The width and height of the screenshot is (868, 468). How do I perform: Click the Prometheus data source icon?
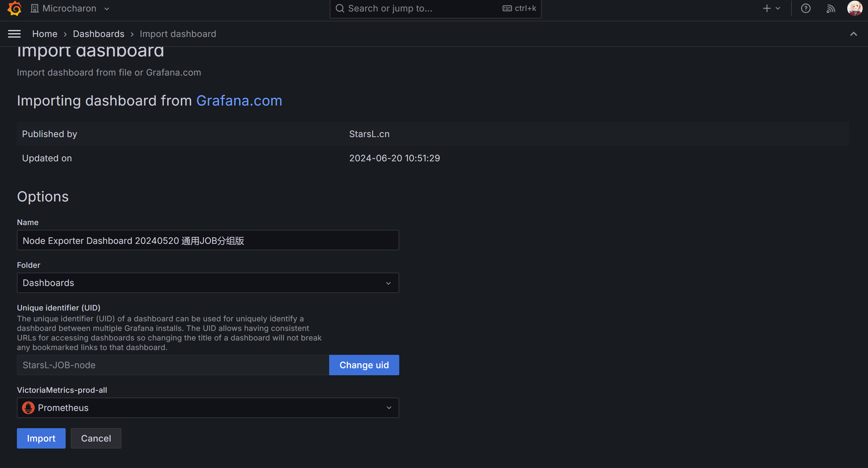click(28, 408)
